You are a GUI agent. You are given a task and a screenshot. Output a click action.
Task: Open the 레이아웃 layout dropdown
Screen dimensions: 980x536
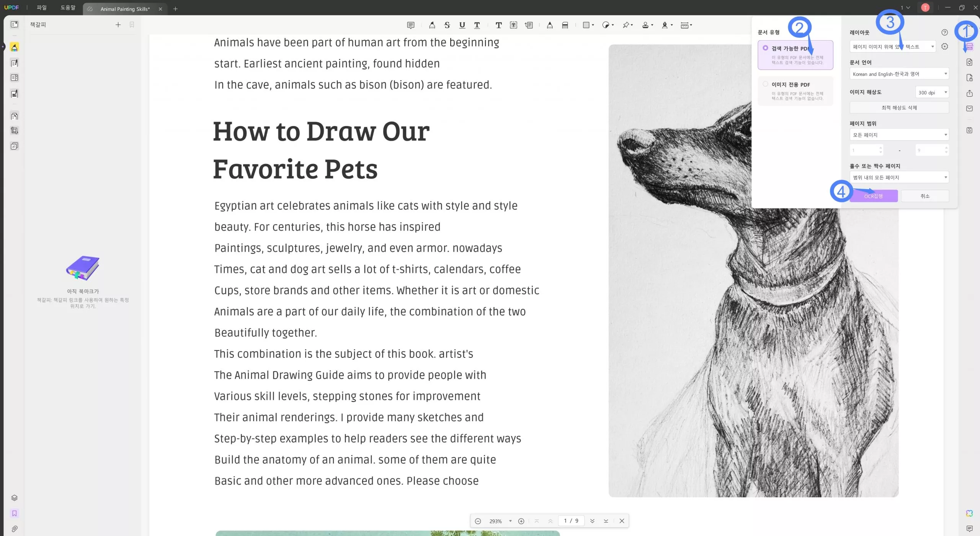pos(893,47)
